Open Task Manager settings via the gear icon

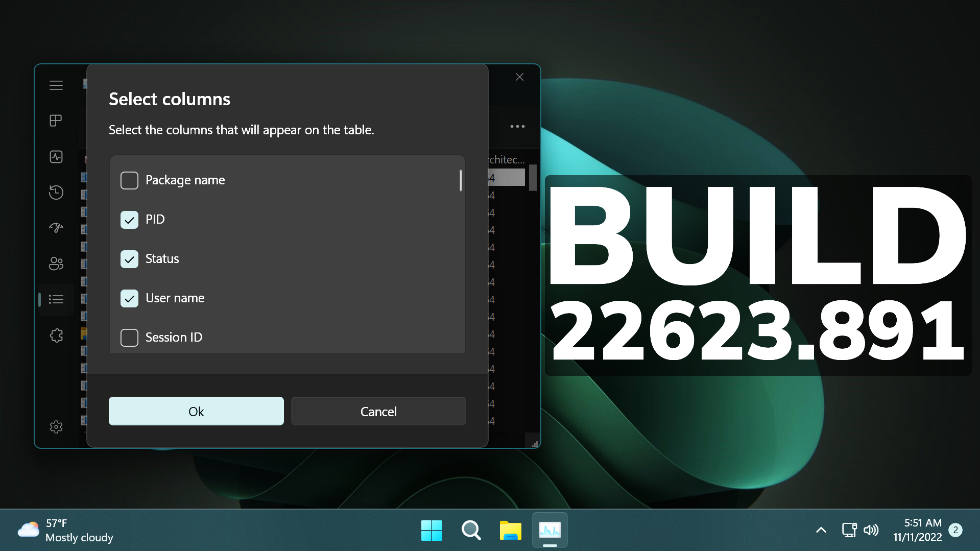(56, 427)
